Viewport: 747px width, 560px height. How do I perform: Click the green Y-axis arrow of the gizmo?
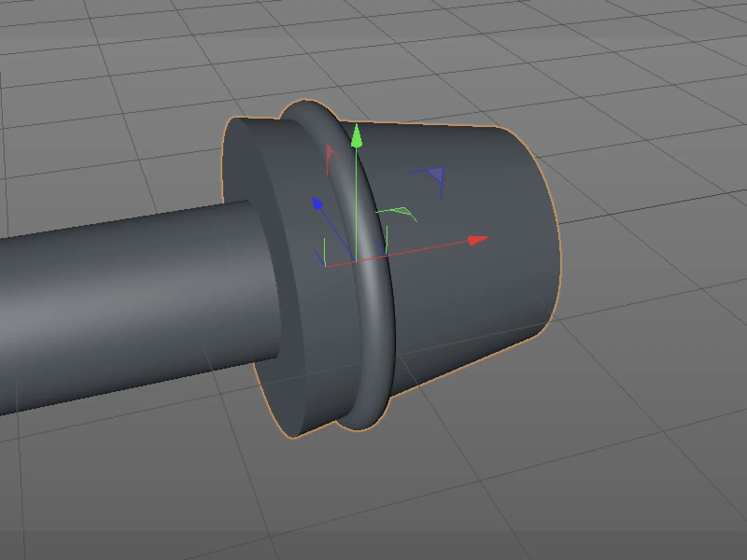tap(357, 135)
